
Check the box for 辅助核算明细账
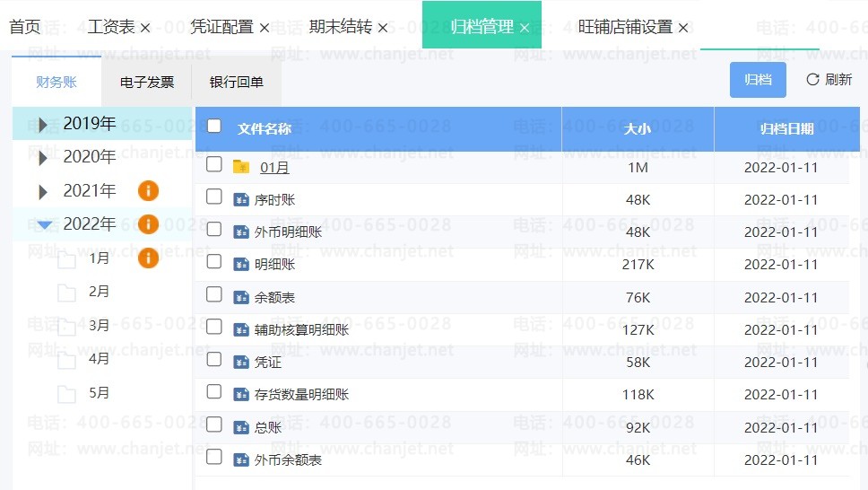(214, 327)
